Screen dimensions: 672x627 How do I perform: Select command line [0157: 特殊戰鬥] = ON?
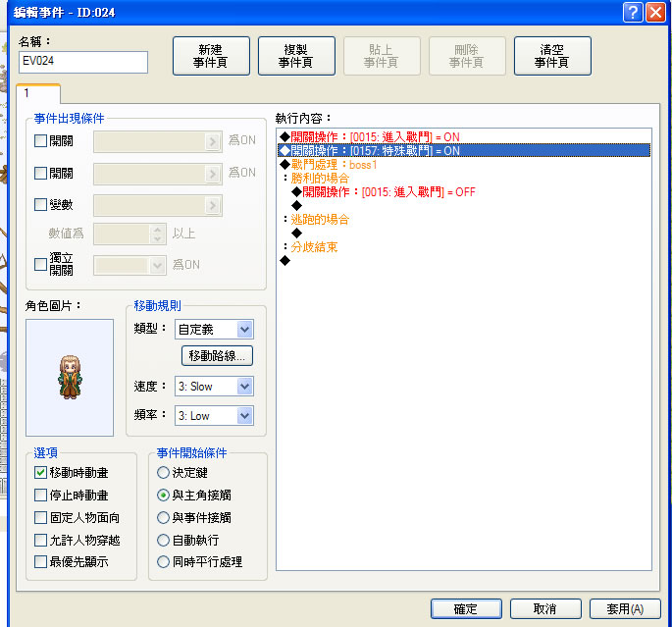click(x=464, y=151)
